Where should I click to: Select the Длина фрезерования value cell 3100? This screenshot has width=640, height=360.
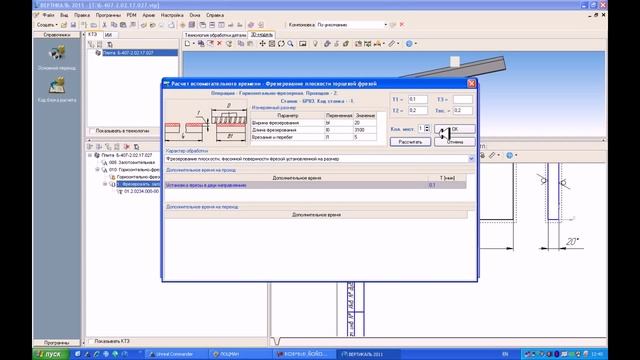(365, 130)
